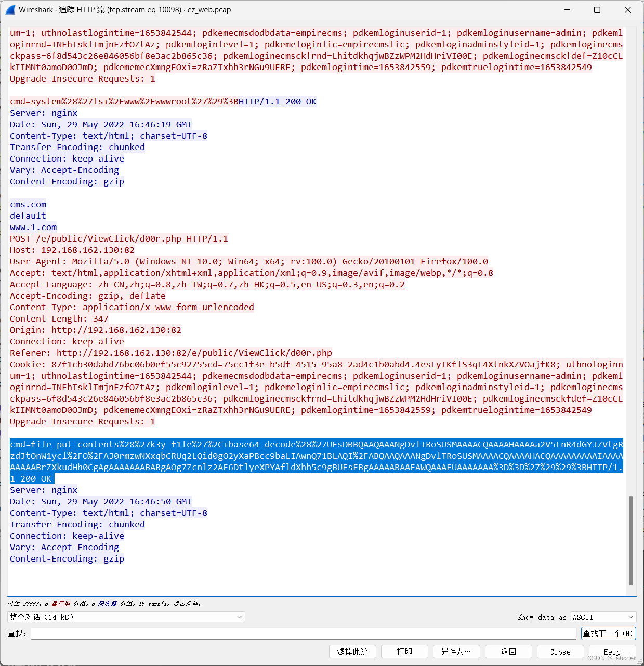Viewport: 644px width, 666px height.
Task: Click the User-Agent Mozilla/5.0 line
Action: click(x=249, y=262)
